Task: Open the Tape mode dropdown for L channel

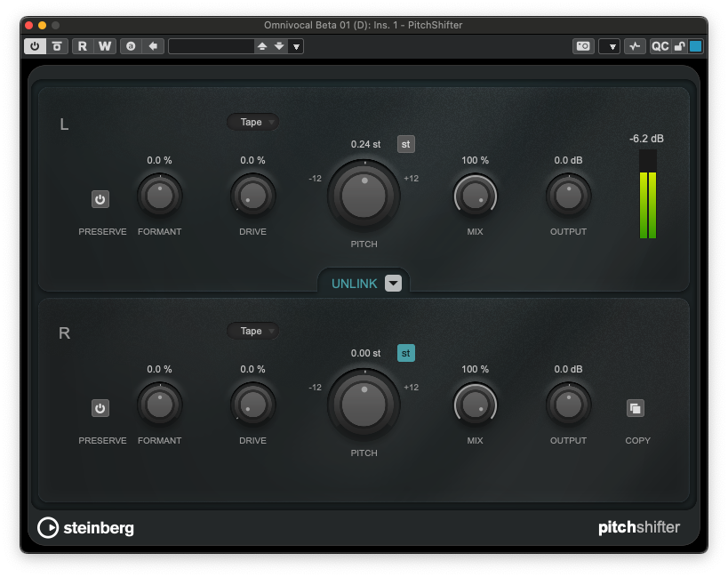Action: pos(252,123)
